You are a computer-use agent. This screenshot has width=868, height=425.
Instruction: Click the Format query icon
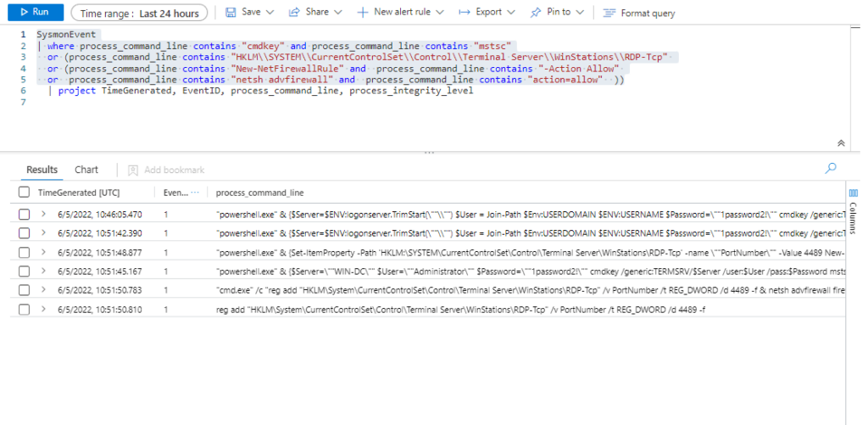609,13
